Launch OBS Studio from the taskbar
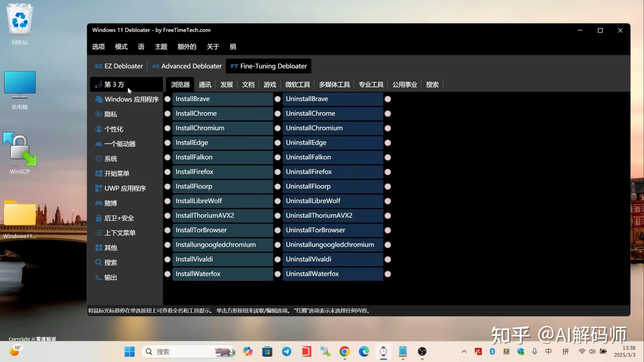This screenshot has height=362, width=644. click(x=422, y=352)
